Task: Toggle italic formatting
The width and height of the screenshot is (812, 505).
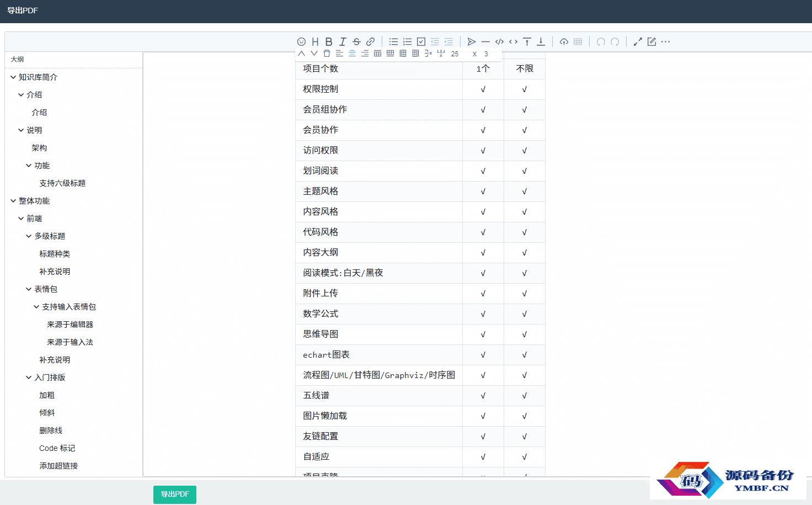Action: pos(343,42)
